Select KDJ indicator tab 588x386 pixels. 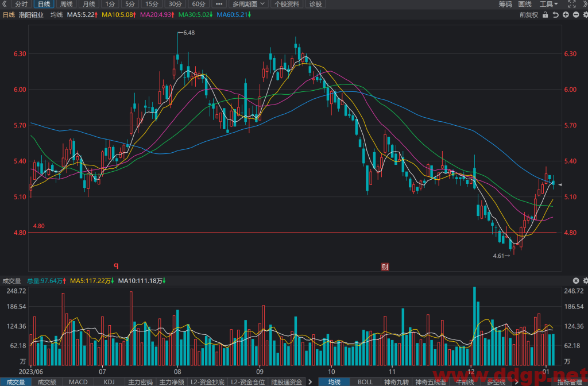(x=109, y=382)
